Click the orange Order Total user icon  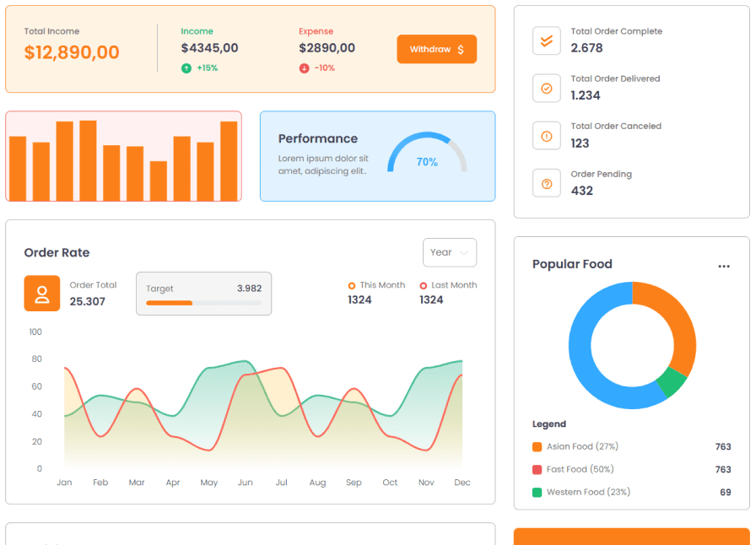(42, 294)
